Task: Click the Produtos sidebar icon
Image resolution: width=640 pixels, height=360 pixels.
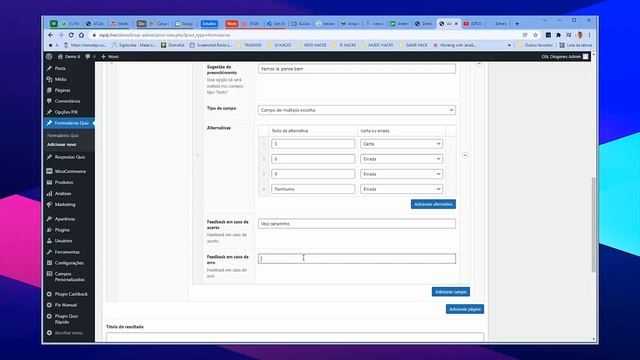Action: 49,182
